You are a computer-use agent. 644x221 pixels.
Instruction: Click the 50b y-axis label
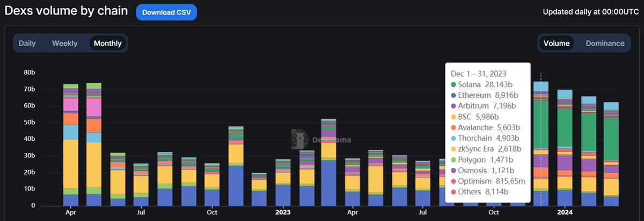click(29, 122)
